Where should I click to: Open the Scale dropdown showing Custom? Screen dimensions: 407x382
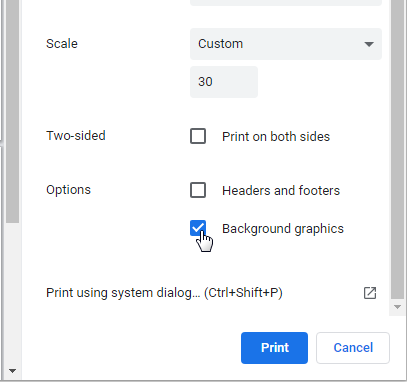point(286,44)
